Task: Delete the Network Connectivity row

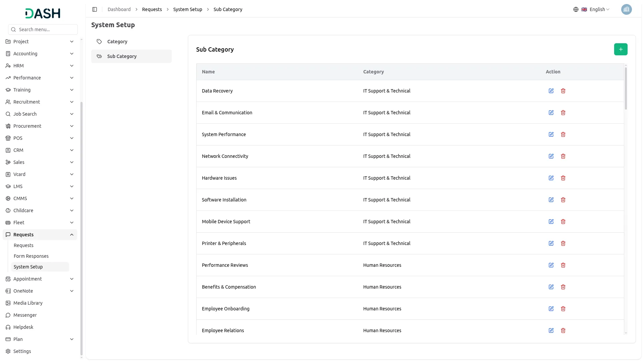Action: coord(563,156)
